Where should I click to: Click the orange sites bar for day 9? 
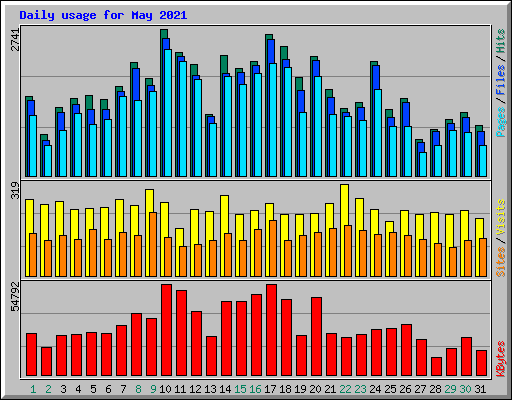[x=153, y=244]
